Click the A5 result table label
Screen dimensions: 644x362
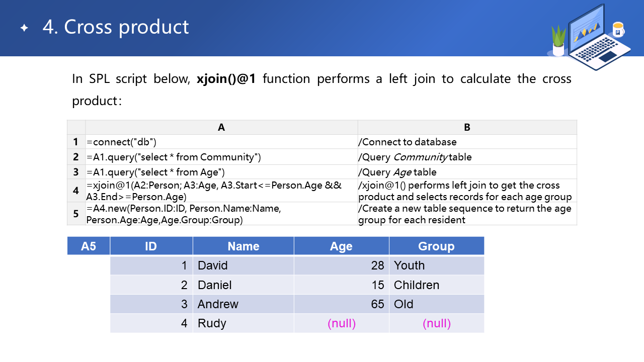[89, 246]
